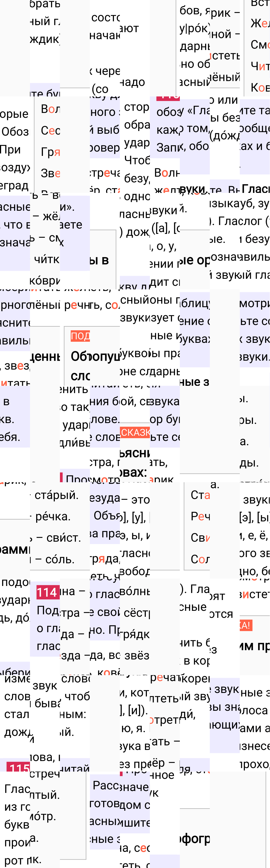Click the orange "ПОД" label
Viewport: 270px width, 868px height.
tap(80, 336)
